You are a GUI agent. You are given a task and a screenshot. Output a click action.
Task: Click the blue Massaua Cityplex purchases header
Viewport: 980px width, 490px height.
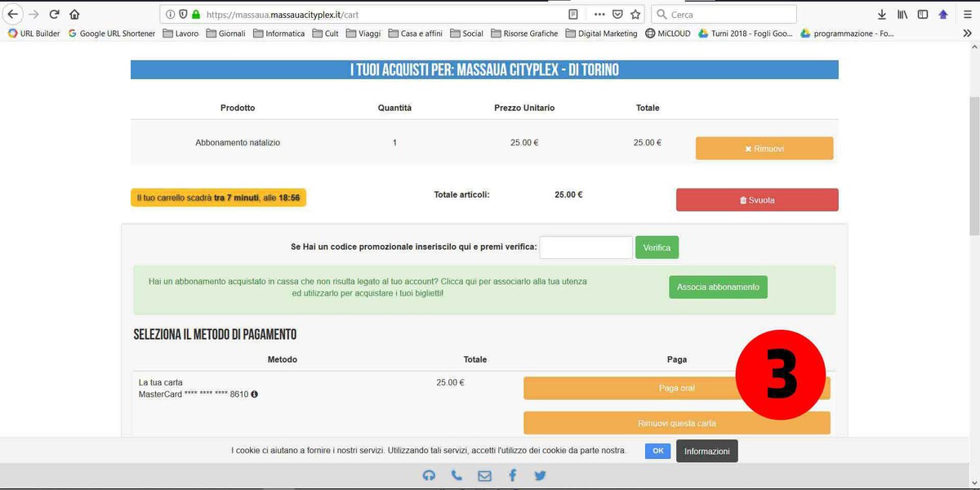[484, 70]
